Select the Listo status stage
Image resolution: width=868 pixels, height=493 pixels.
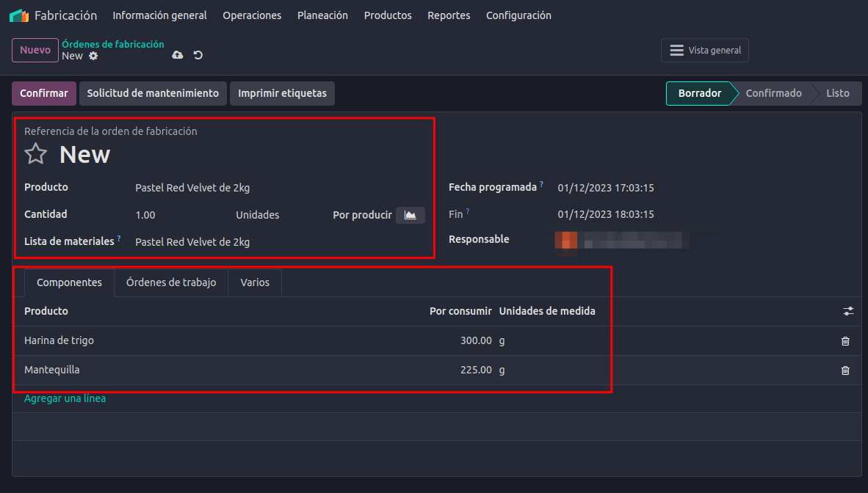coord(838,93)
